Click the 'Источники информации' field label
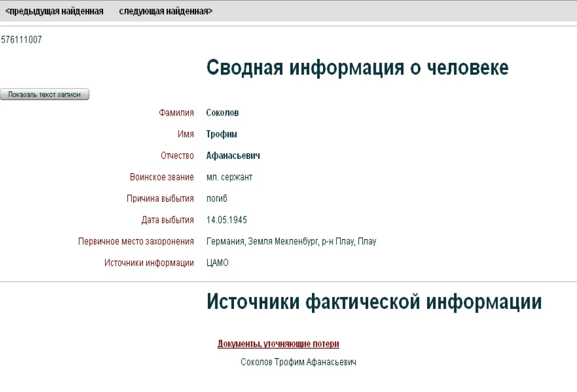The width and height of the screenshot is (577, 392). pos(149,263)
